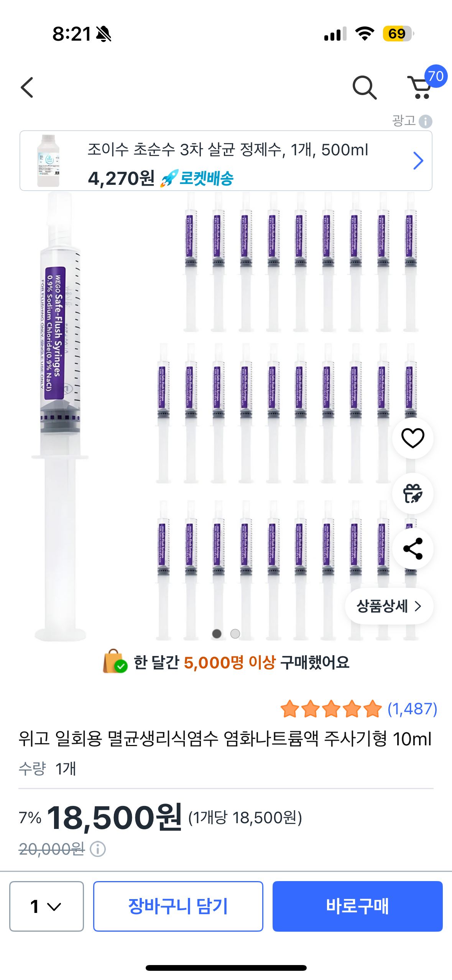The image size is (452, 980).
Task: Tap the gift box icon
Action: (413, 493)
